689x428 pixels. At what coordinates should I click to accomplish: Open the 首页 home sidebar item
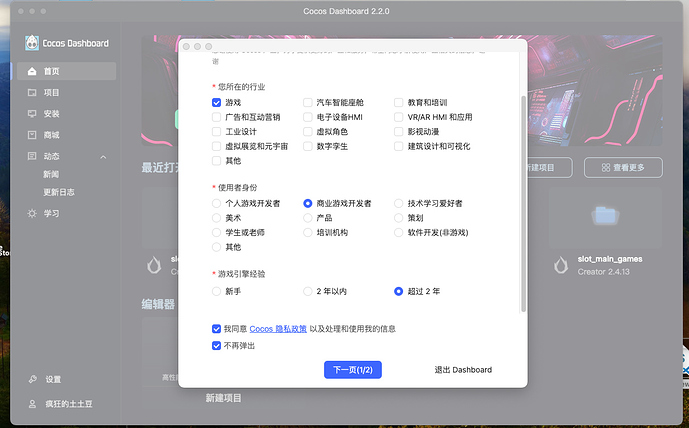click(x=66, y=71)
